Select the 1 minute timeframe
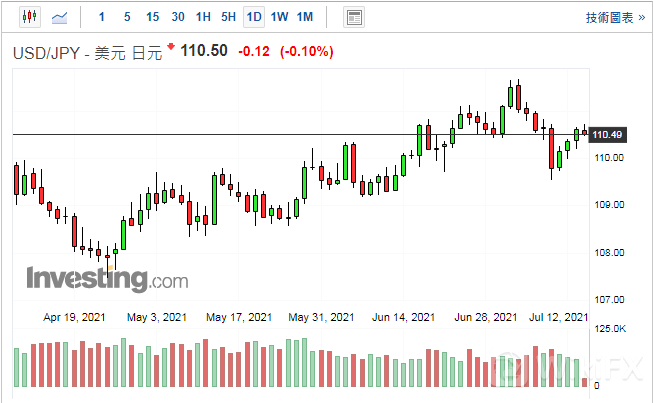The width and height of the screenshot is (654, 403). [x=102, y=17]
